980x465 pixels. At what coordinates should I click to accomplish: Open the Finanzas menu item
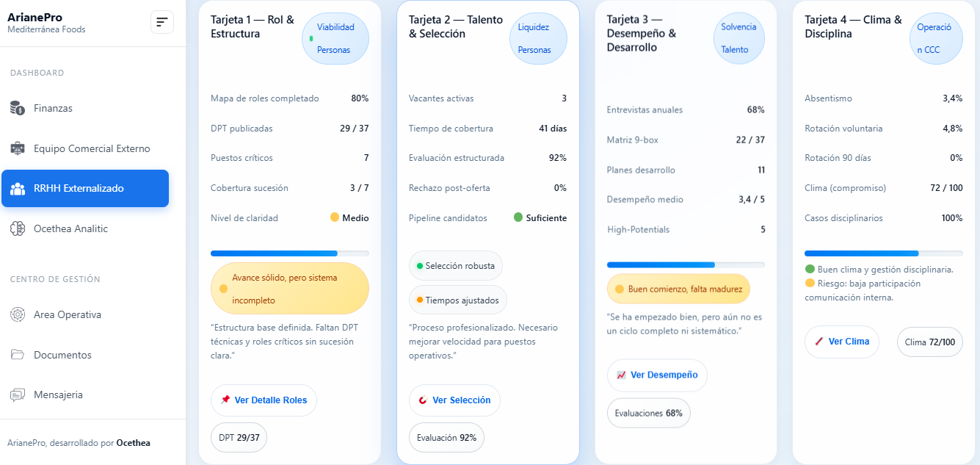coord(53,109)
